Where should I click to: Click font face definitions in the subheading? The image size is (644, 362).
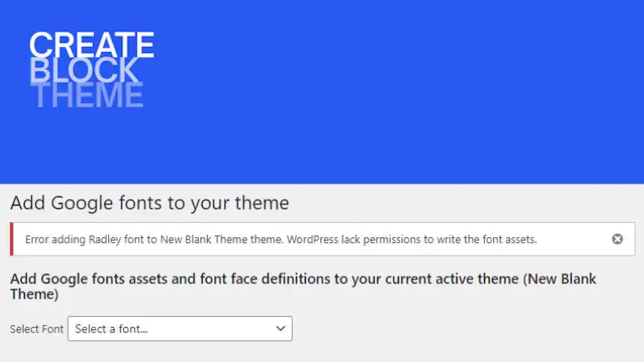pos(265,279)
